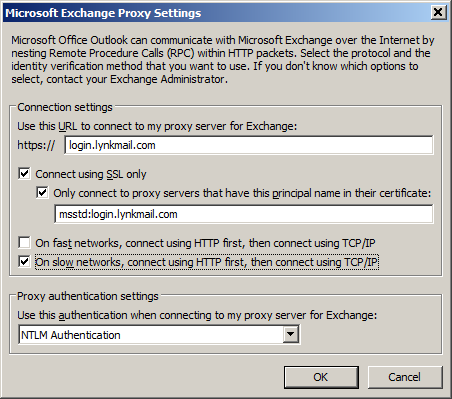Click the 'On fast networks' label text

click(205, 243)
